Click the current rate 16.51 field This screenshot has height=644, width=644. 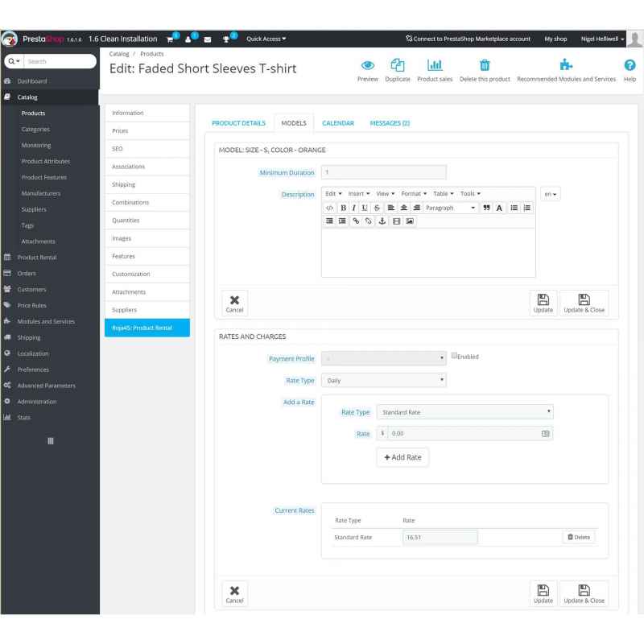click(x=440, y=537)
